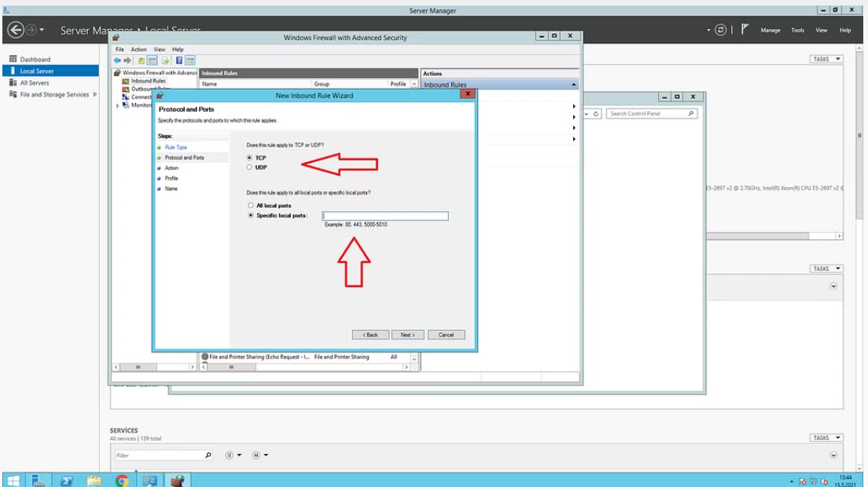Click the Specific local ports text field
868x487 pixels.
tap(385, 216)
